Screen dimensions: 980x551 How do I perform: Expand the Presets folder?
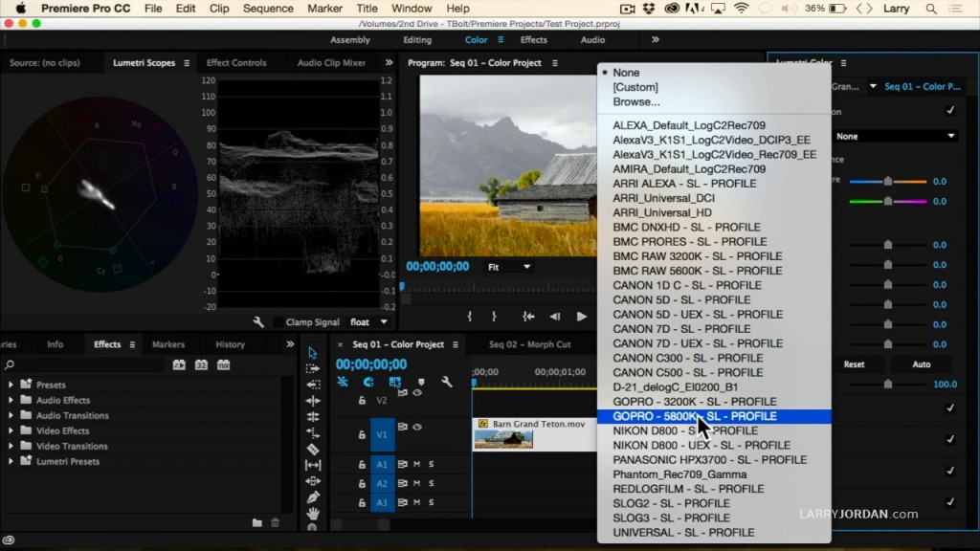coord(11,385)
